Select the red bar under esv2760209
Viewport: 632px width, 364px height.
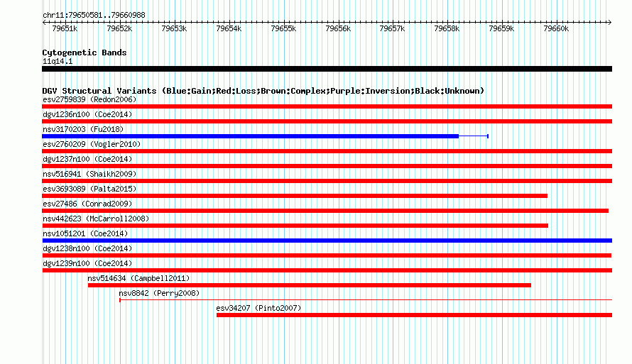327,151
